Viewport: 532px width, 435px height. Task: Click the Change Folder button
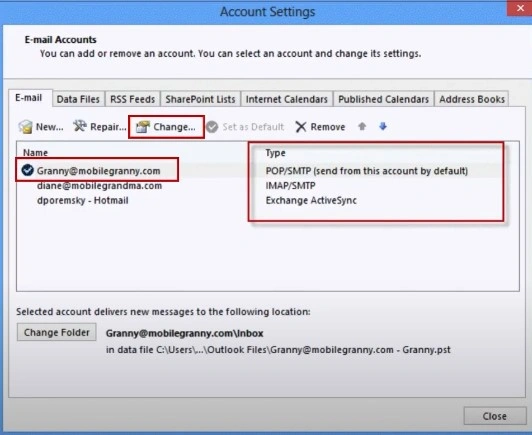(x=57, y=332)
